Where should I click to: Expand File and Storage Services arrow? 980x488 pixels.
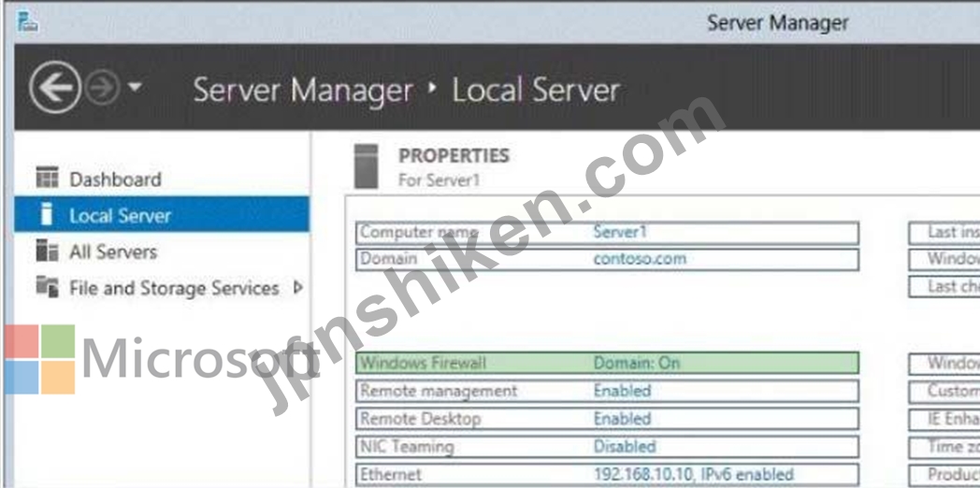point(297,287)
